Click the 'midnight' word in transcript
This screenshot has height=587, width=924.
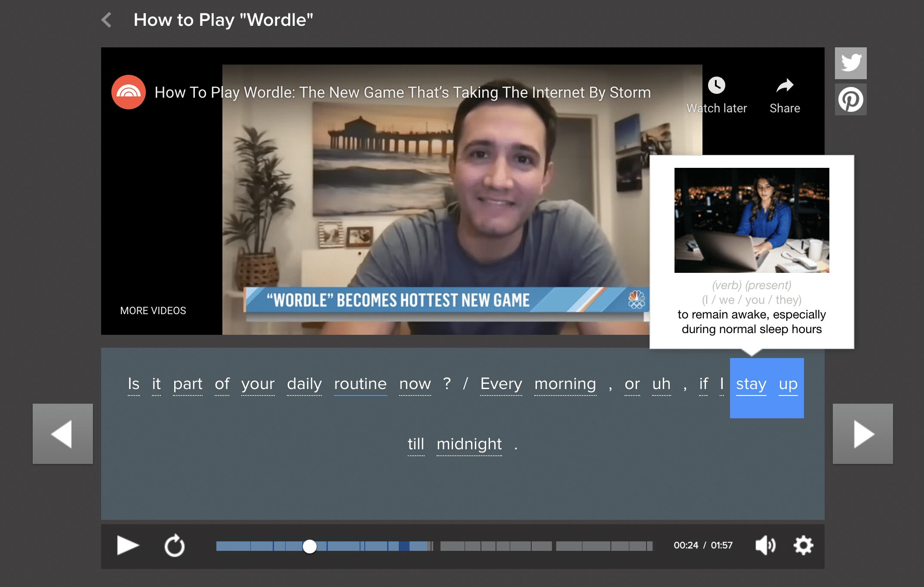pos(469,443)
